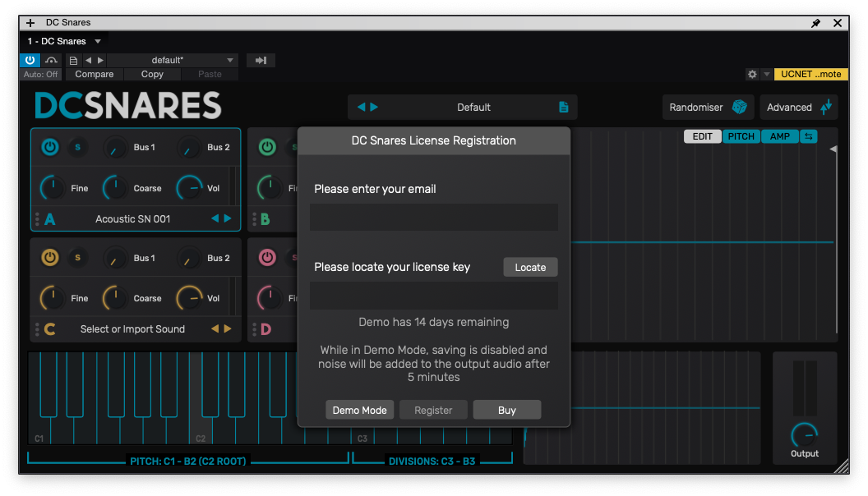
Task: Solo layer C
Action: 77,258
